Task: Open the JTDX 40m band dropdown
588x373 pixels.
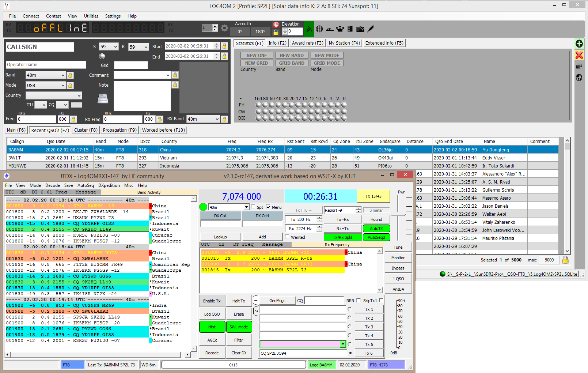Action: click(247, 207)
